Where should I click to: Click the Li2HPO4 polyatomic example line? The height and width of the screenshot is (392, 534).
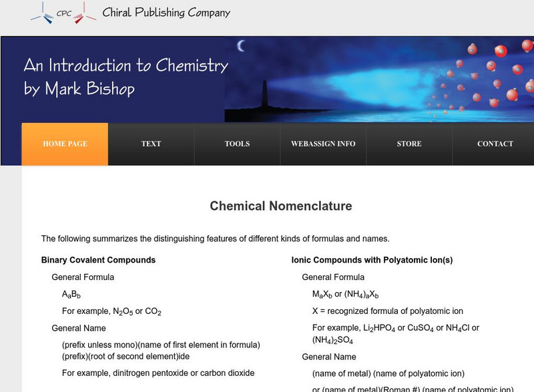pyautogui.click(x=396, y=328)
